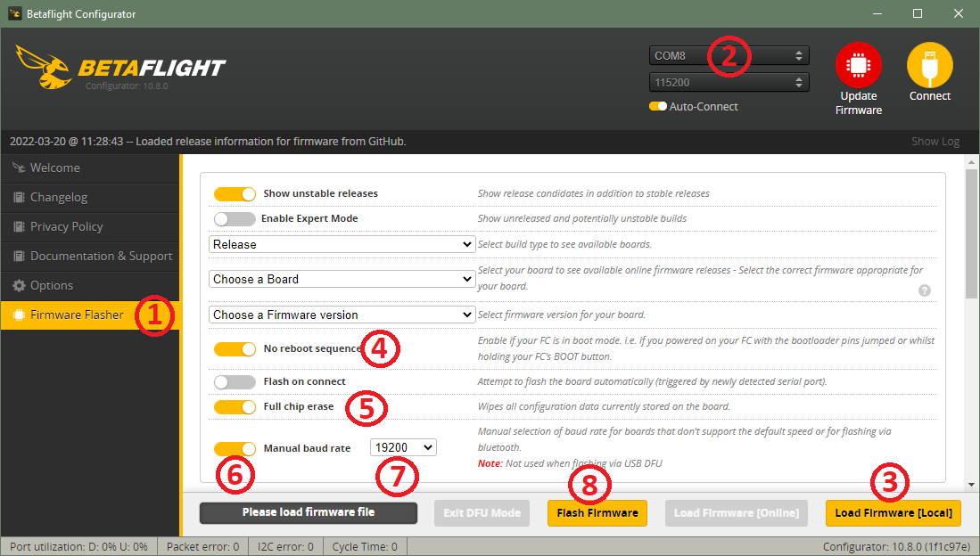Image resolution: width=980 pixels, height=556 pixels.
Task: Click the log line starting 2022-03-20 @ 11:28:43
Action: [x=208, y=141]
